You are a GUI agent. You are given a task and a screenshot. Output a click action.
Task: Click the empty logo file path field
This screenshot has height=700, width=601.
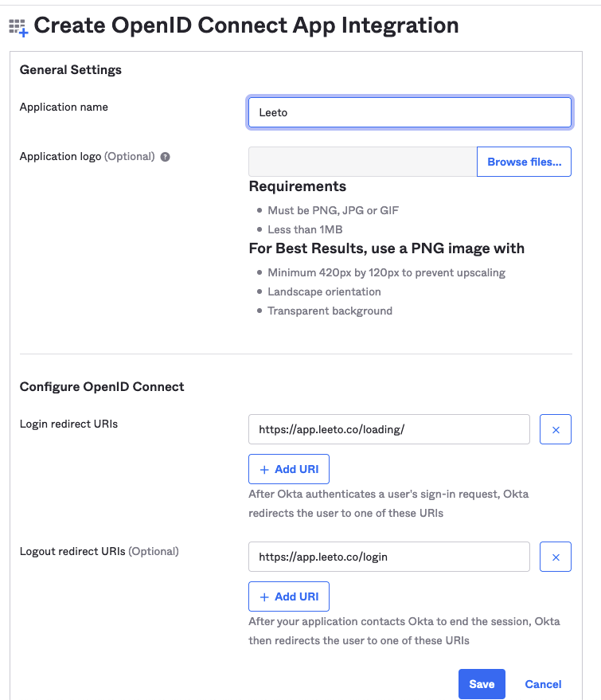coord(362,162)
